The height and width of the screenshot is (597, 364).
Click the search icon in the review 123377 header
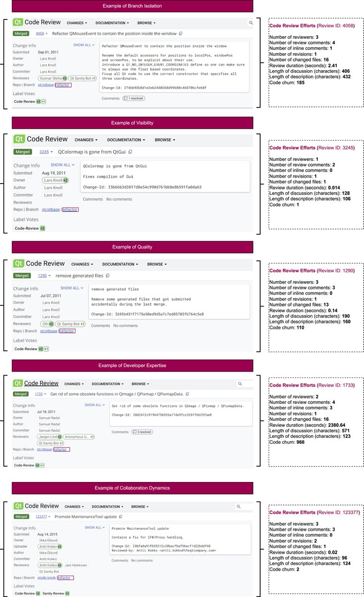tap(240, 506)
